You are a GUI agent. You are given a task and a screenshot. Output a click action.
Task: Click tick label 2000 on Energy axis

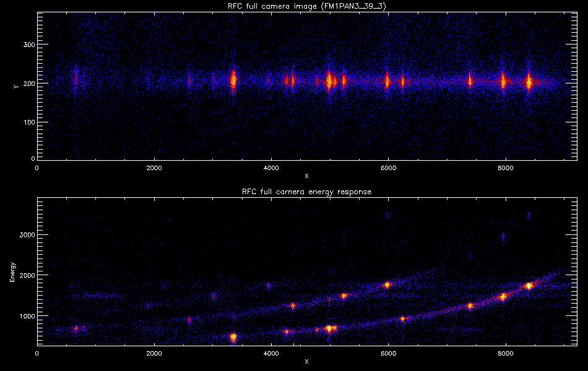24,275
